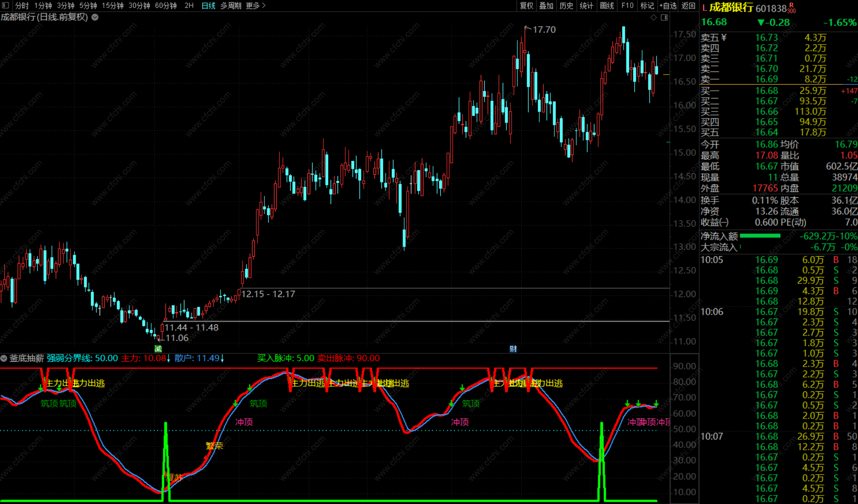This screenshot has height=504, width=858.
Task: Click the green 减 marker on chart
Action: click(x=158, y=349)
